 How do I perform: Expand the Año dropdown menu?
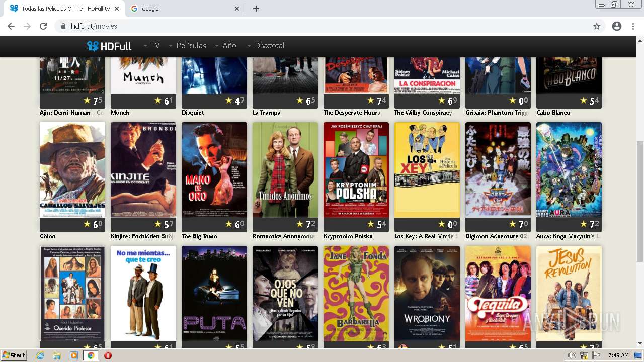pos(226,46)
